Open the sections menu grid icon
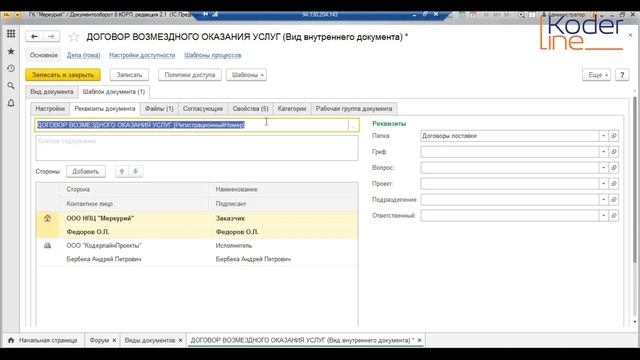 (x=11, y=34)
